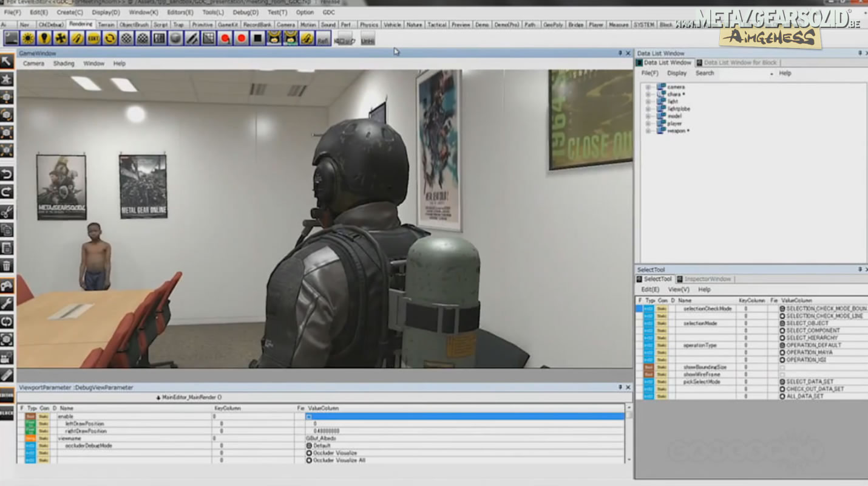The image size is (868, 486).
Task: Open the Search dropdown arrow in Data List
Action: 771,74
